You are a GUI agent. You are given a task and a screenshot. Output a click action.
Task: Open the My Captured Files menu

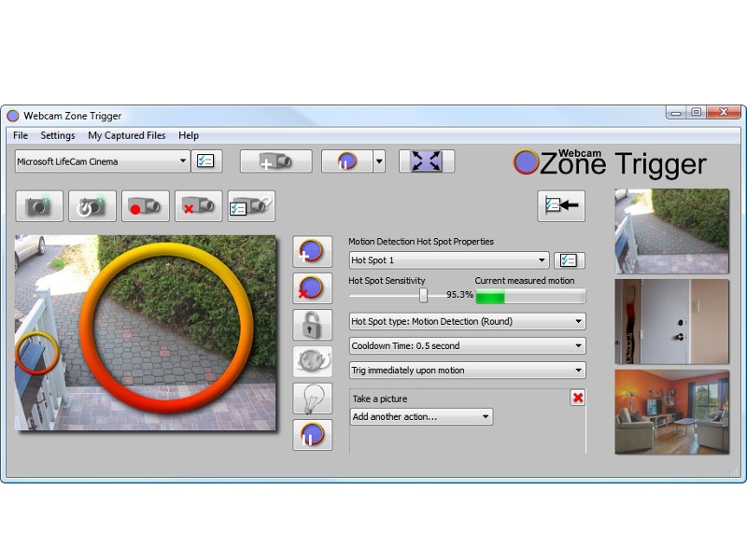pyautogui.click(x=127, y=135)
